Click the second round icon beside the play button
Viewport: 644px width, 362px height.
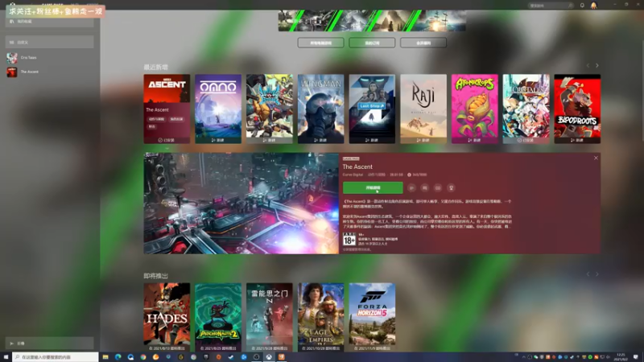pyautogui.click(x=425, y=187)
